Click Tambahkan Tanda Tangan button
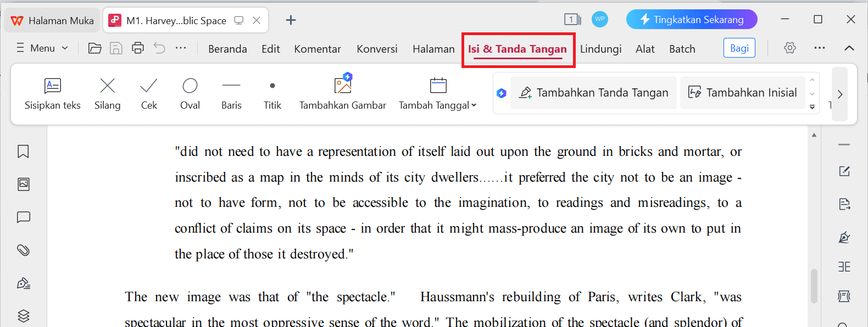 (594, 93)
